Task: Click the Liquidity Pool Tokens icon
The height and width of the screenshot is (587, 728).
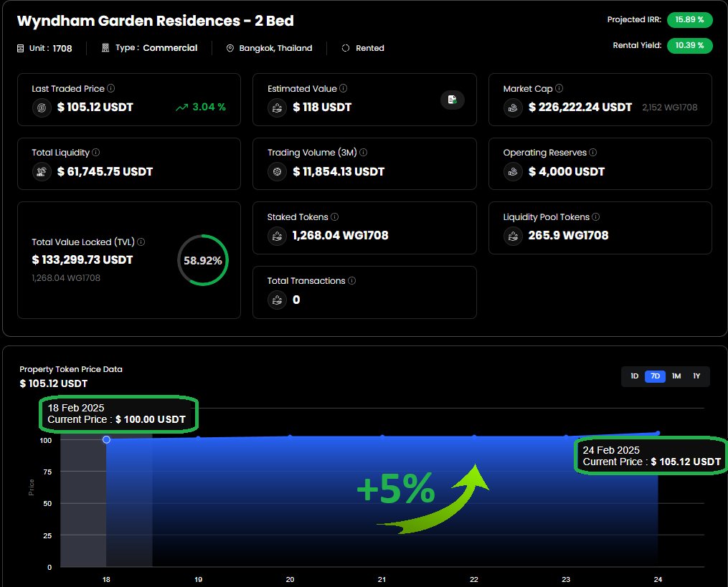Action: click(x=512, y=236)
